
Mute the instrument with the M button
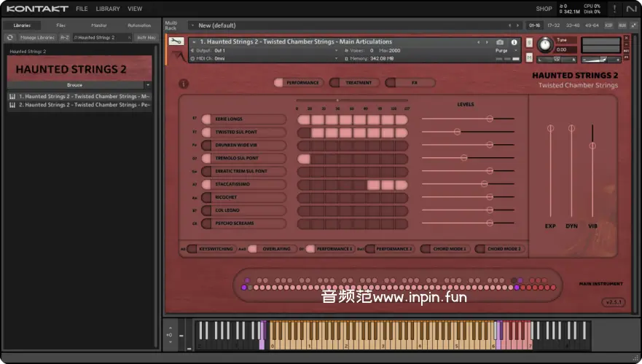point(529,58)
